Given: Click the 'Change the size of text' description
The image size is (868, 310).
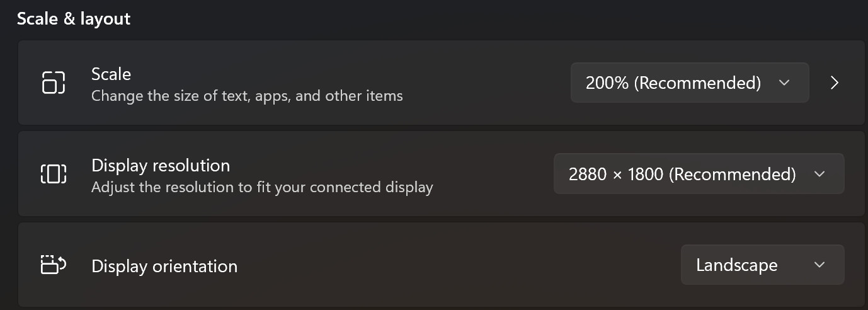Looking at the screenshot, I should pyautogui.click(x=247, y=96).
